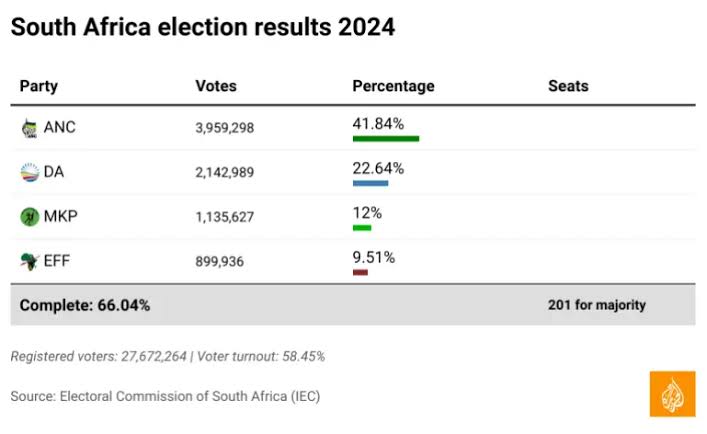Click the EFF dark red percentage bar
Viewport: 707px width, 434px height.
point(360,272)
